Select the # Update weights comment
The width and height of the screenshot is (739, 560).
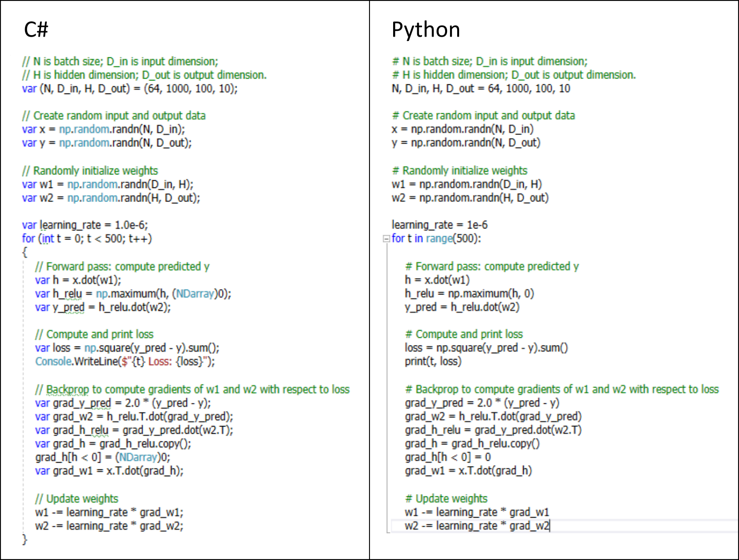point(446,498)
